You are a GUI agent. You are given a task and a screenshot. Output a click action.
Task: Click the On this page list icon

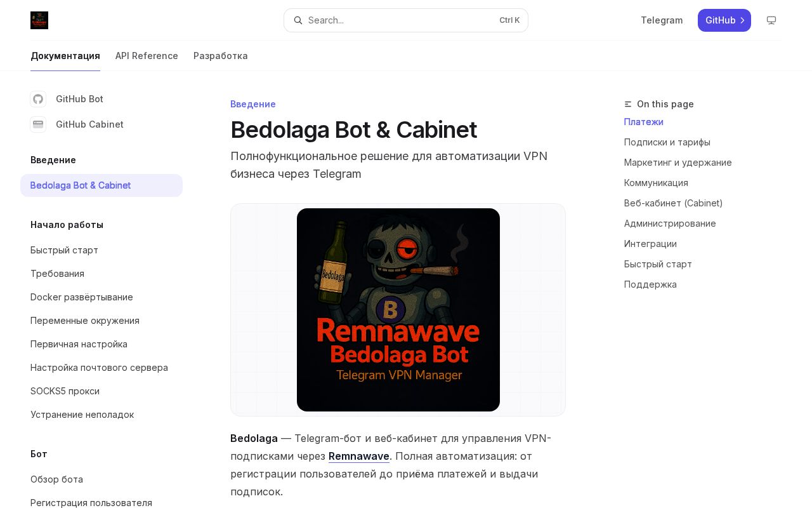pyautogui.click(x=628, y=104)
